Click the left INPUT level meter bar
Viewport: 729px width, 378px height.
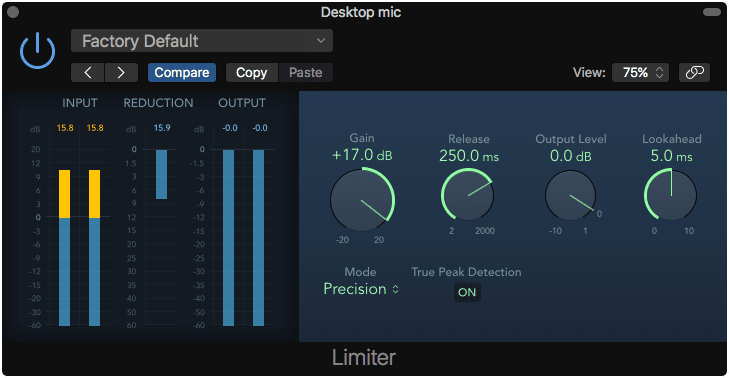point(65,248)
